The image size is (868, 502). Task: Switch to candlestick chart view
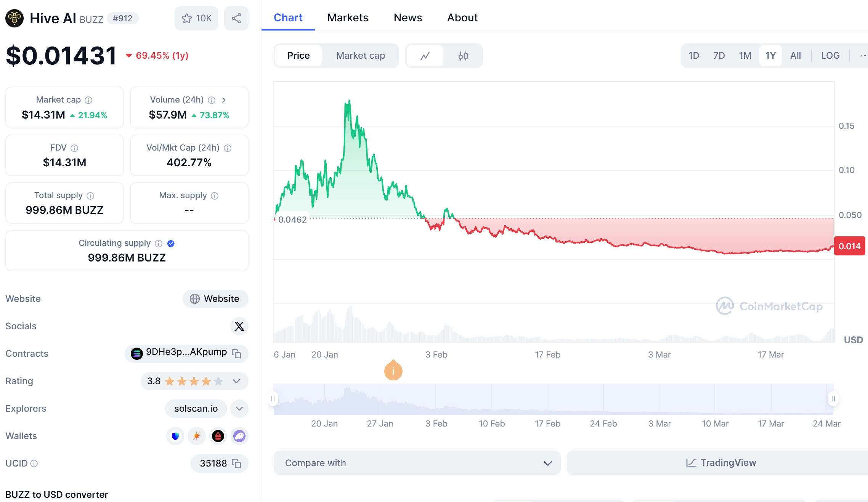click(463, 56)
